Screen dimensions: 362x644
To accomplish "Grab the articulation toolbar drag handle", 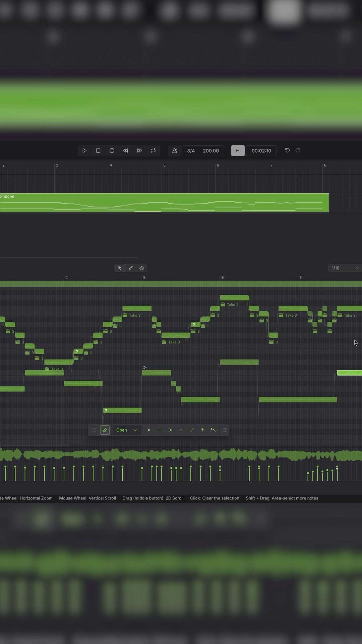I will 225,430.
